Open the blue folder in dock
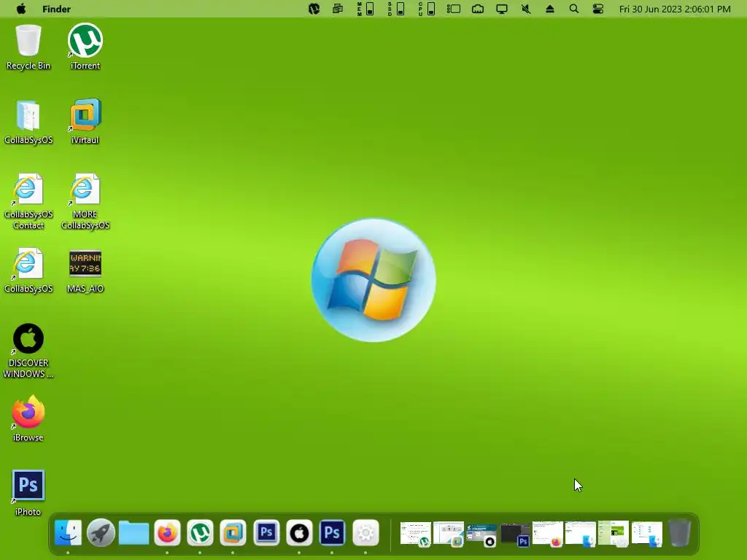The image size is (747, 560). 134,532
